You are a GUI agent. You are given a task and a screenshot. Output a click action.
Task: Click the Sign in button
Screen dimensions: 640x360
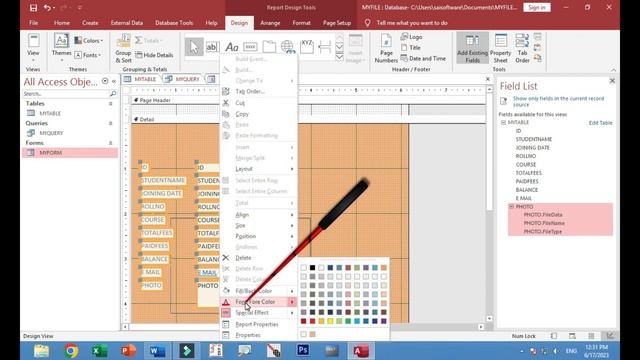[536, 7]
